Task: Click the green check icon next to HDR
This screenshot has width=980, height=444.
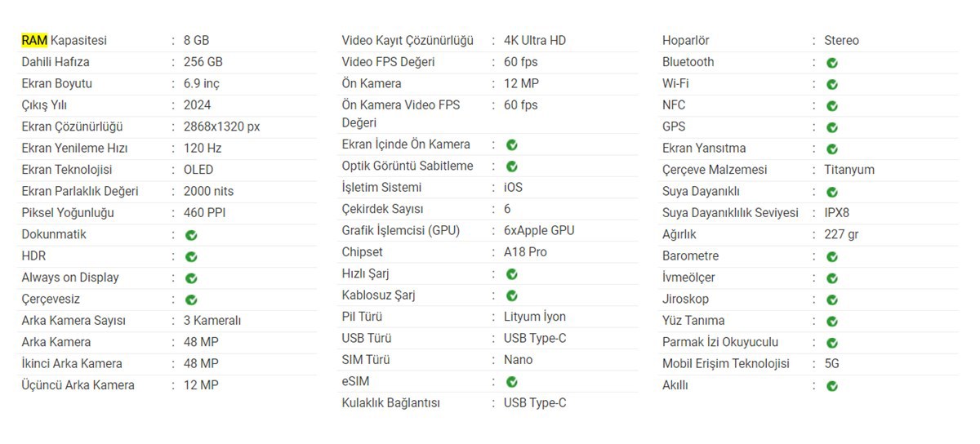Action: pyautogui.click(x=191, y=256)
